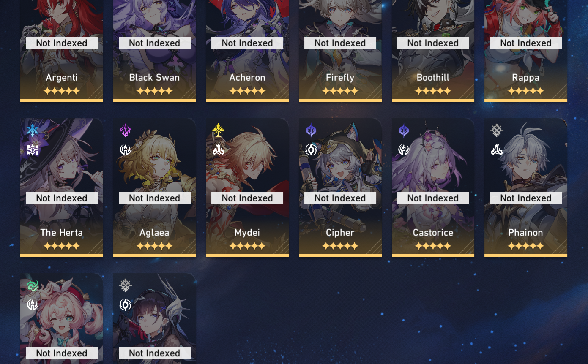Open Boothill's character portrait
588x364 pixels.
point(433,51)
